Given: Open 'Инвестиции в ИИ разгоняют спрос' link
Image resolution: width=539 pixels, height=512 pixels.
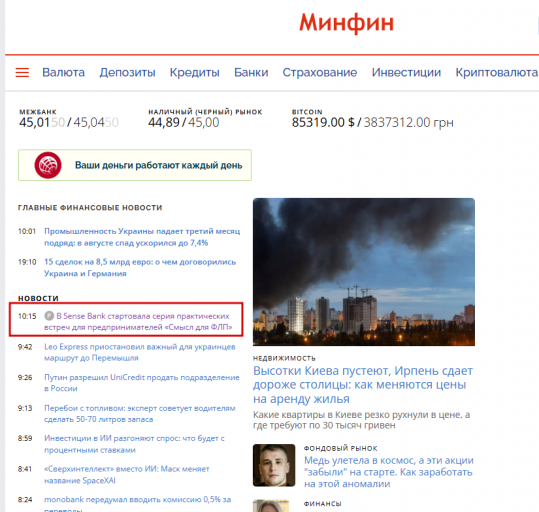Looking at the screenshot, I should (134, 444).
